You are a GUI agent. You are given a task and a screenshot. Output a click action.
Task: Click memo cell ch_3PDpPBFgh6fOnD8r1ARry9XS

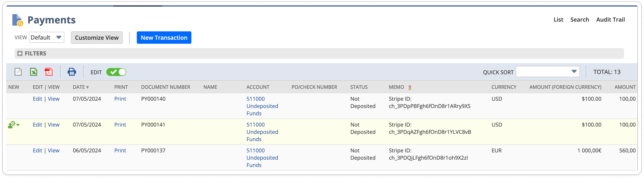429,106
